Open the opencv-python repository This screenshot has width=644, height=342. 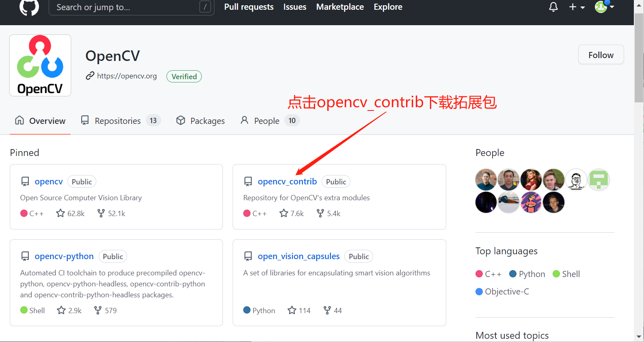click(x=64, y=256)
